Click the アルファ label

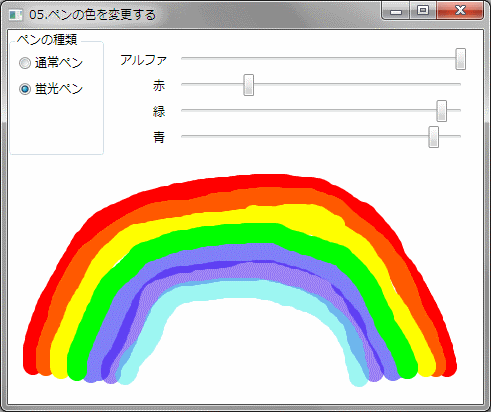click(143, 60)
